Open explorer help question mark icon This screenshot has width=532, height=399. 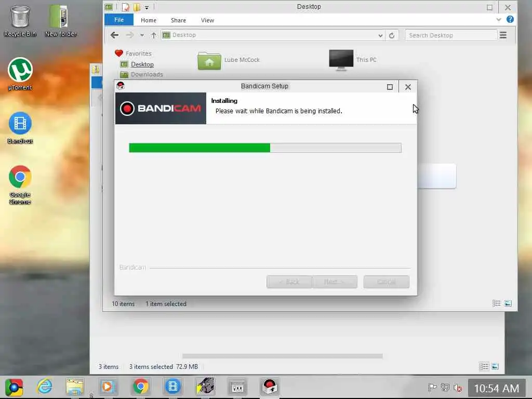[x=510, y=19]
